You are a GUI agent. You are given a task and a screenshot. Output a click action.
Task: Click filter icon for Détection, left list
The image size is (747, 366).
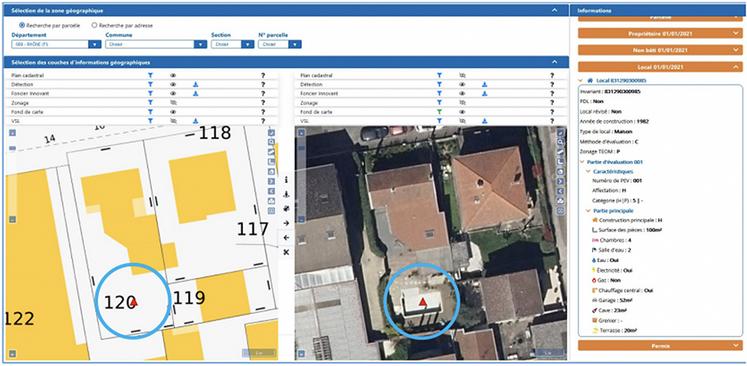click(151, 84)
